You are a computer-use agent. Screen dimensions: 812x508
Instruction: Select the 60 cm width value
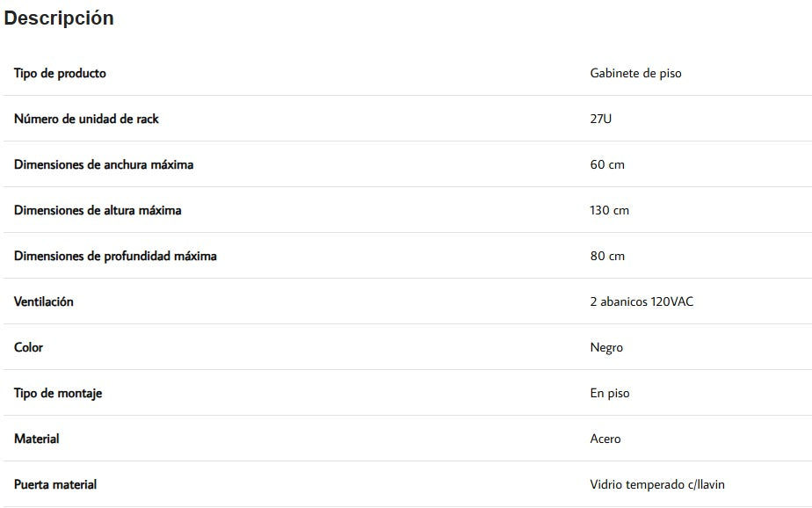(x=607, y=164)
